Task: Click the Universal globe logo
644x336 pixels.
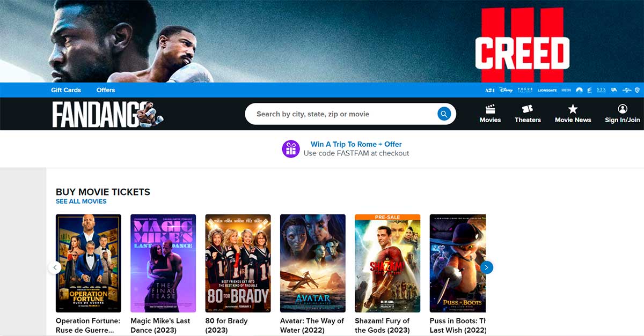Action: (626, 90)
